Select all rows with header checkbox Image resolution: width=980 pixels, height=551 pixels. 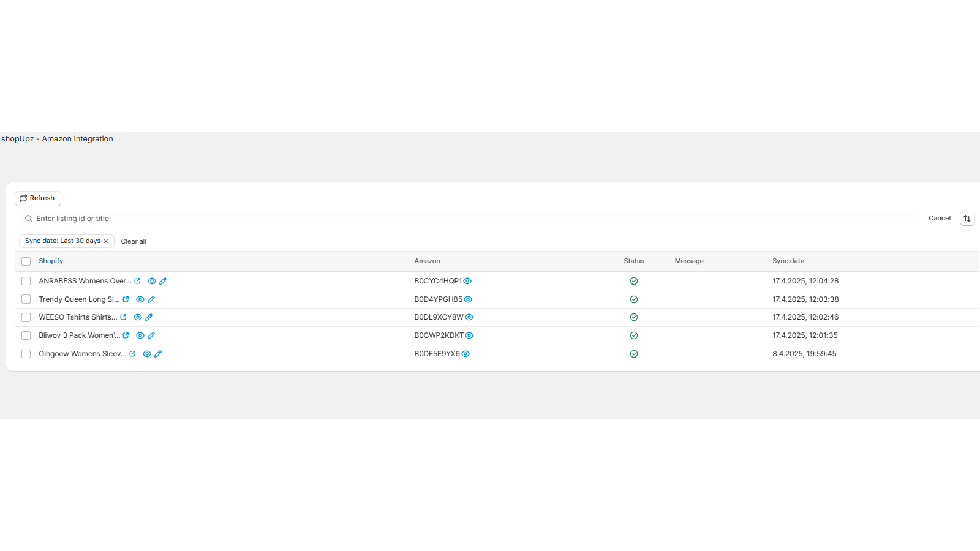tap(26, 261)
